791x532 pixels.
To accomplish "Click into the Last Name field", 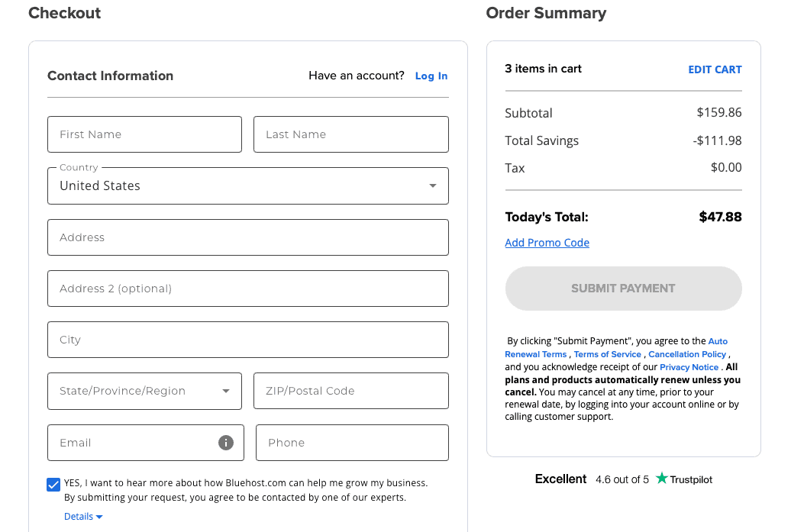I will 350,134.
